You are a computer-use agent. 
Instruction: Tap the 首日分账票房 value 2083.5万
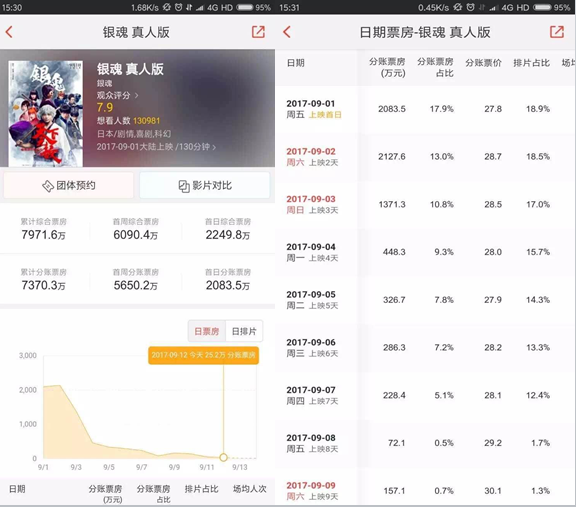pyautogui.click(x=228, y=285)
